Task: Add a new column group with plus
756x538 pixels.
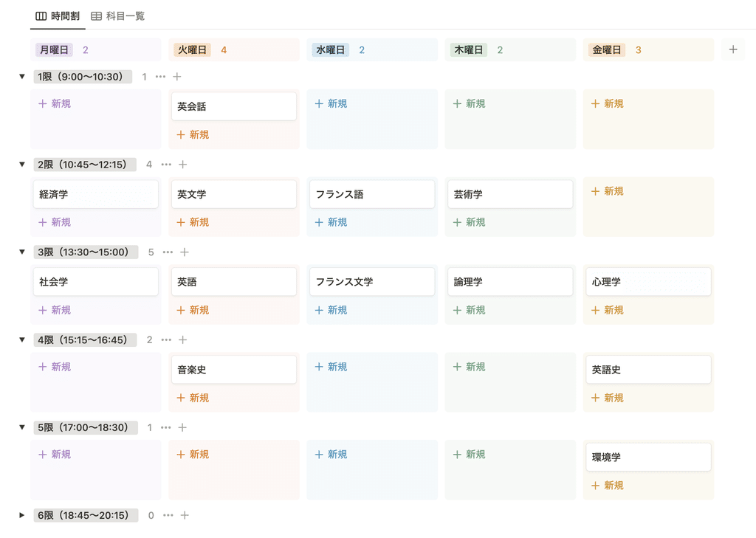Action: click(x=733, y=49)
